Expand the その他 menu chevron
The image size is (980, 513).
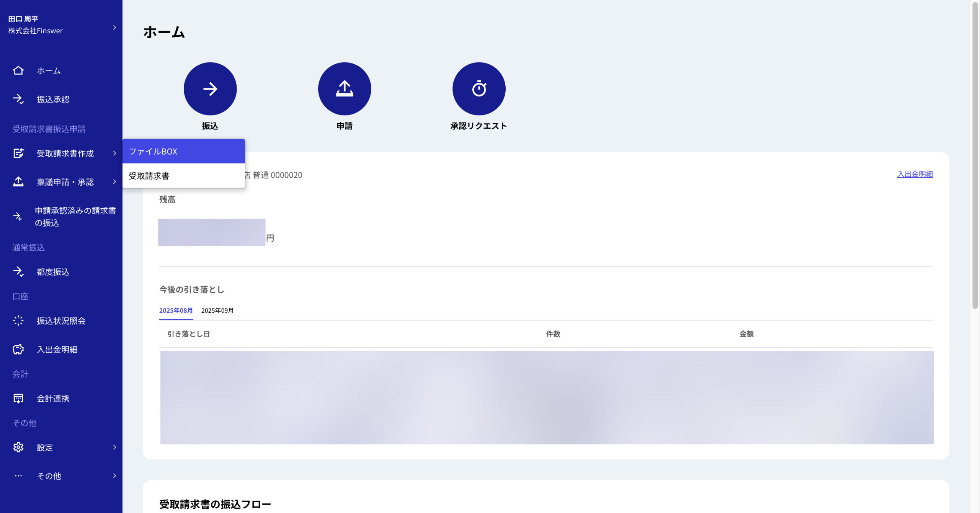tap(114, 476)
